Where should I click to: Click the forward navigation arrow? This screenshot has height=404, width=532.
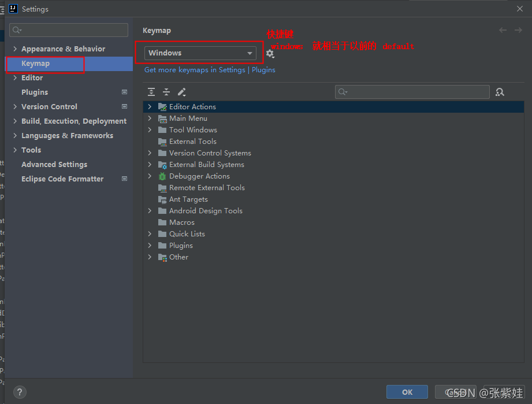coord(518,30)
